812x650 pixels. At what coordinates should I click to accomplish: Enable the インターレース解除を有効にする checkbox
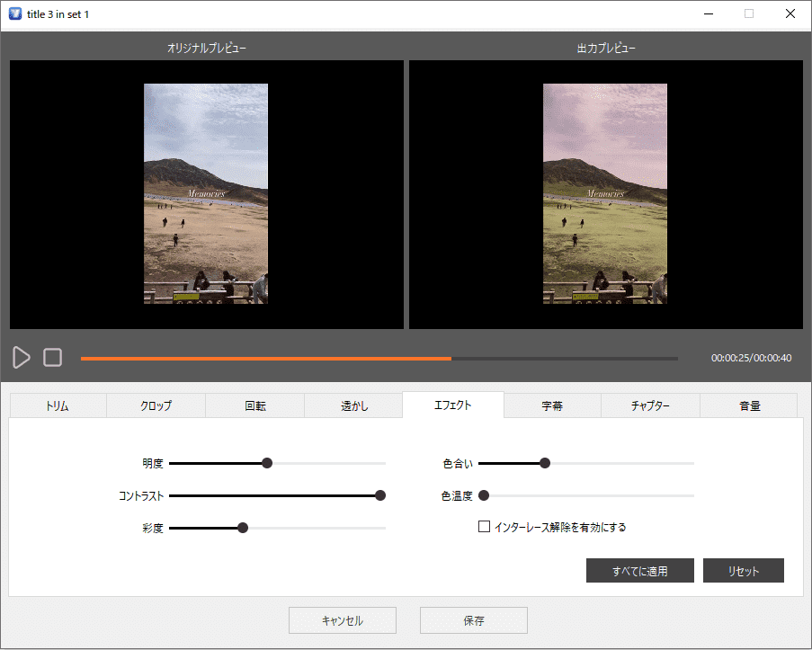tap(484, 527)
